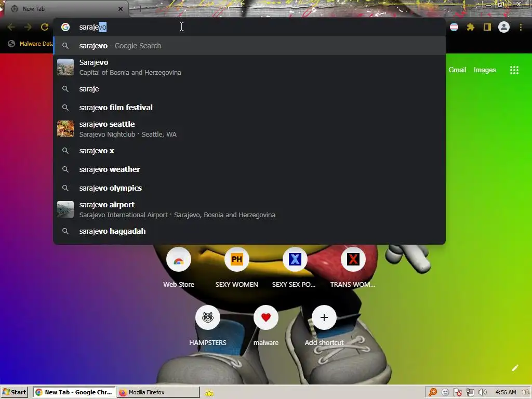532x399 pixels.
Task: Choose 'sarajevo olympics' suggestion
Action: click(249, 188)
